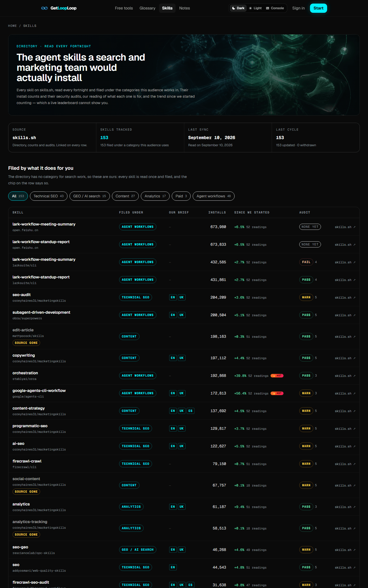Go to HOME in the breadcrumb

(x=13, y=26)
